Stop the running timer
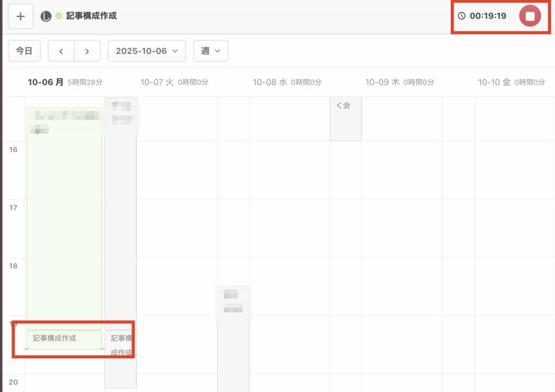The height and width of the screenshot is (392, 555). [x=530, y=16]
